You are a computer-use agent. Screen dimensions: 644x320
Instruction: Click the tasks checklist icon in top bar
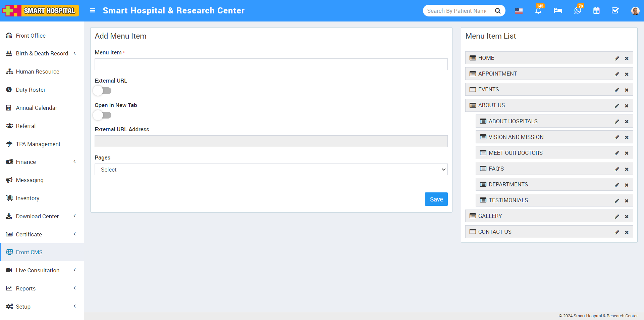tap(615, 11)
